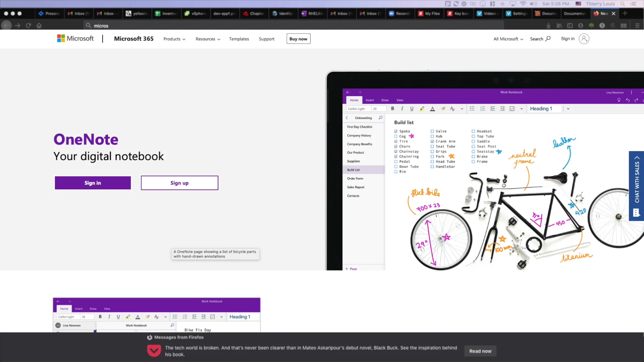Uncheck Spoke in the Build list

(x=396, y=131)
